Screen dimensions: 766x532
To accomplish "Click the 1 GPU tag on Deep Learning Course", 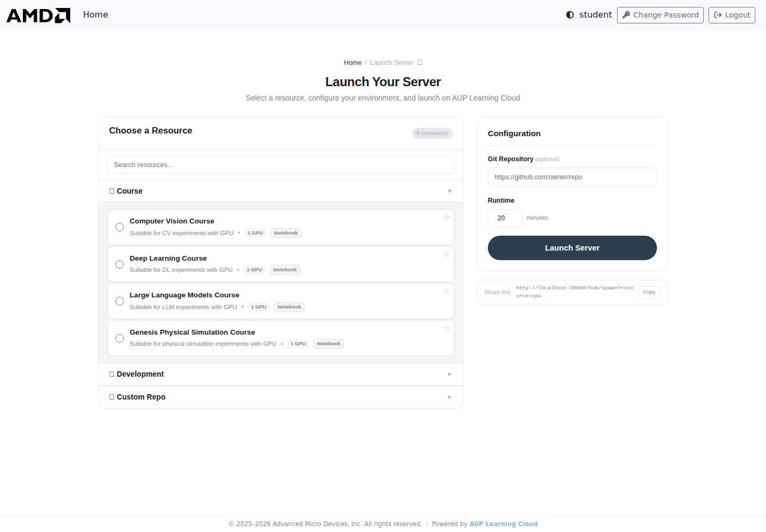I will point(254,270).
